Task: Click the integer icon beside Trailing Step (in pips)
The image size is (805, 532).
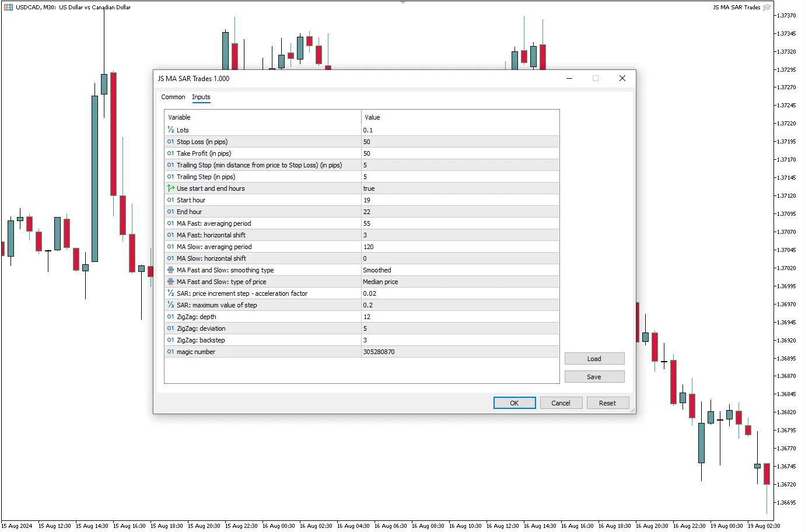Action: click(x=170, y=176)
